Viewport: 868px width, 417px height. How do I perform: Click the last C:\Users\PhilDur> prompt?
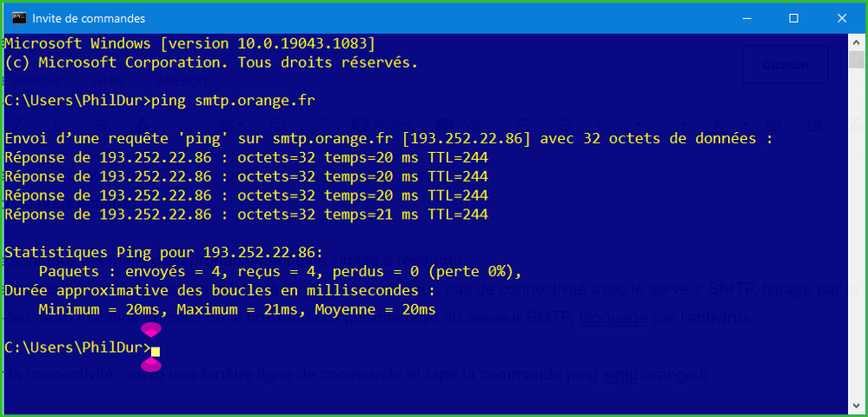(76, 347)
